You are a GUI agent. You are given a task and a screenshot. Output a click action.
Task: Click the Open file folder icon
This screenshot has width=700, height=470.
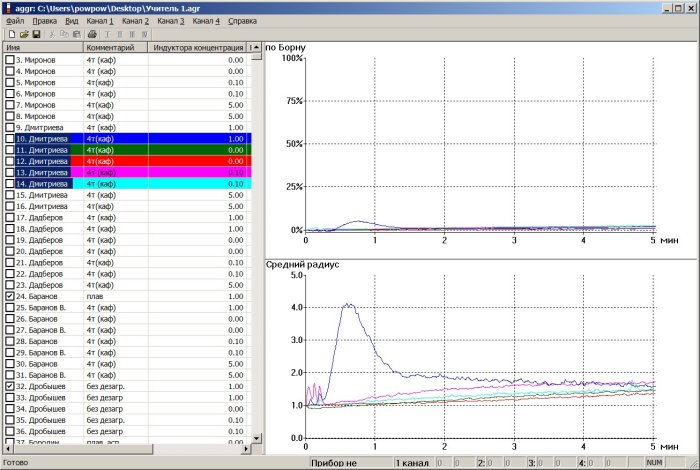(x=24, y=34)
